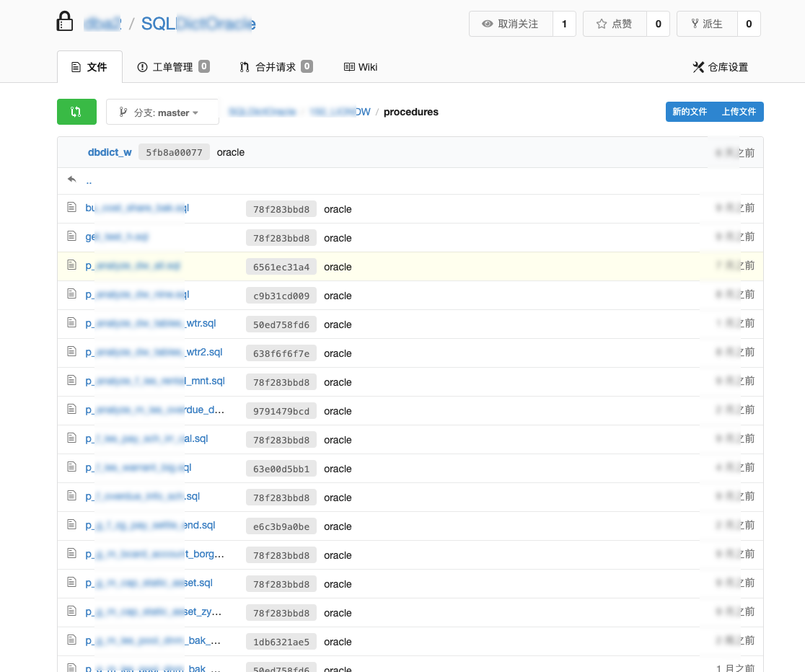Image resolution: width=805 pixels, height=672 pixels.
Task: Open commit hash 5fb8a00077
Action: click(174, 152)
